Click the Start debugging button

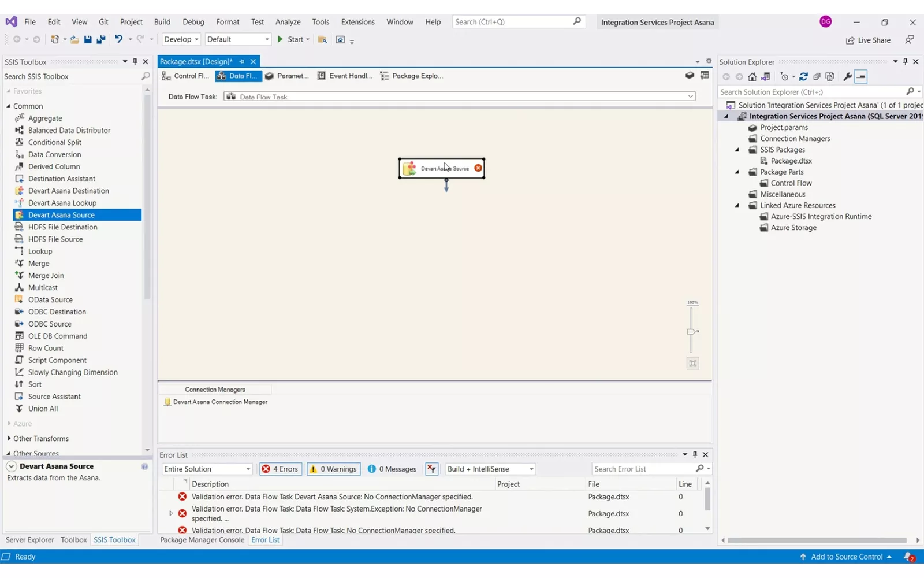point(290,39)
